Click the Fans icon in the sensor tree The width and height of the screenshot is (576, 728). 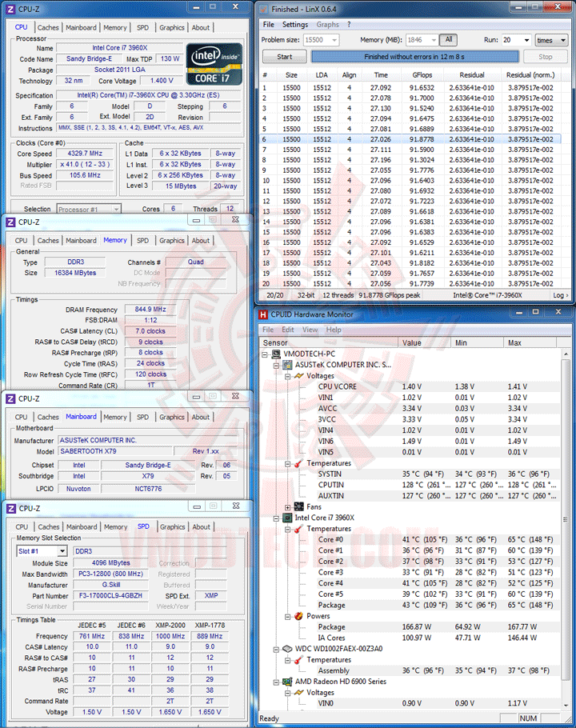coord(299,506)
